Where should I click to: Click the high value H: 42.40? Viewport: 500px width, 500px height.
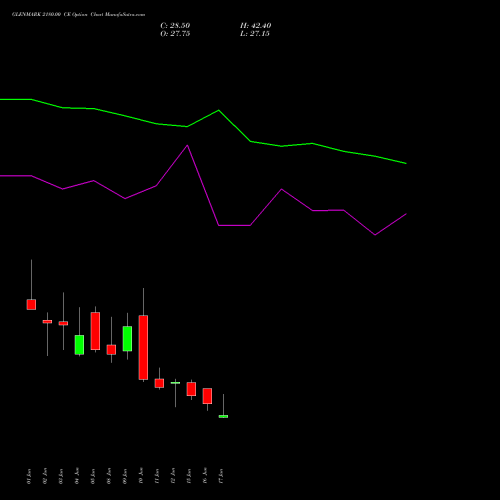coord(255,26)
